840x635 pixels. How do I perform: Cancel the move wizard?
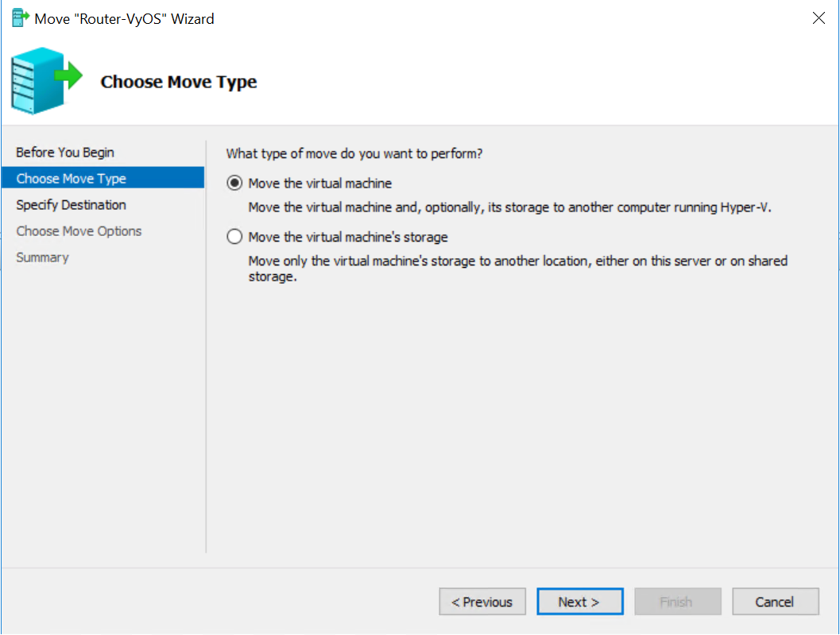pyautogui.click(x=775, y=602)
